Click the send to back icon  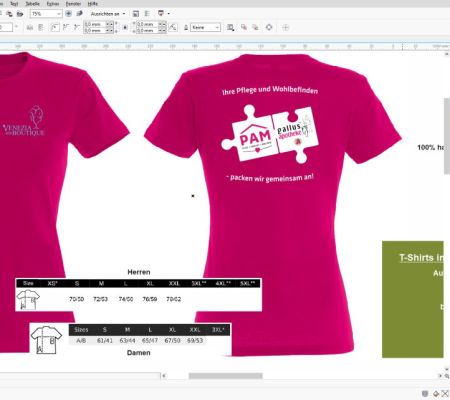(255, 27)
